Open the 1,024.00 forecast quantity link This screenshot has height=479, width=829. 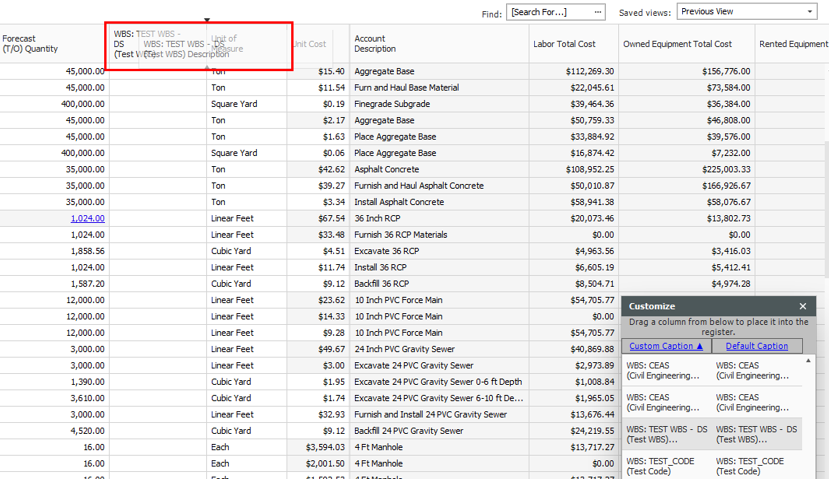click(87, 218)
